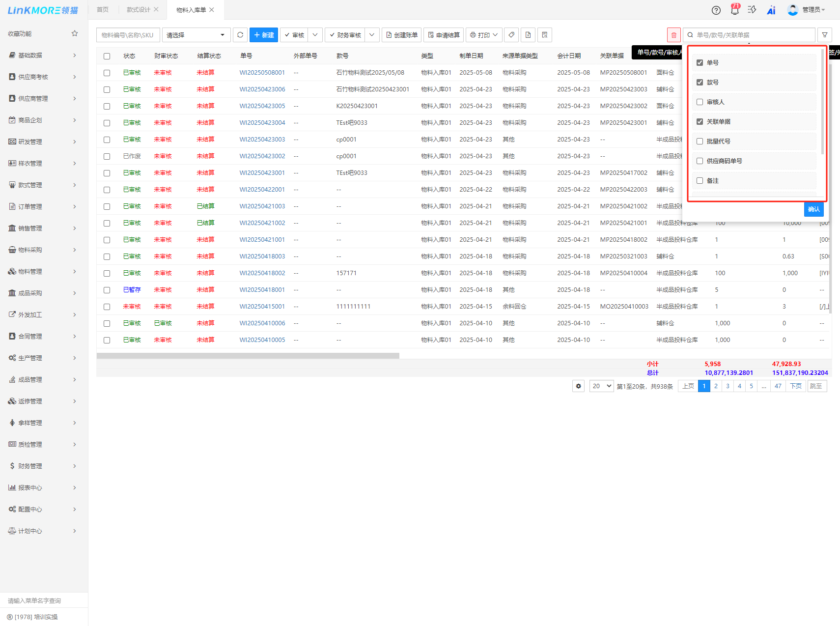Click the horizontal table scrollbar
840x626 pixels.
248,356
